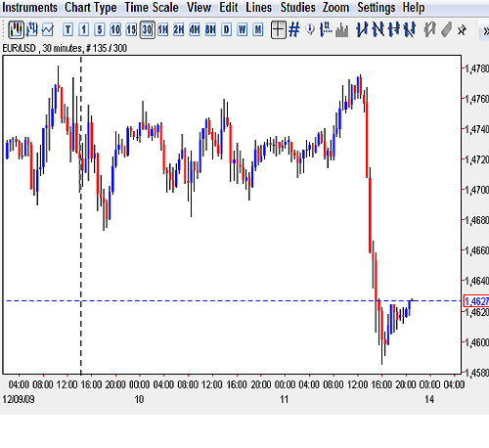
Task: Toggle the chart grid icon
Action: tap(294, 29)
